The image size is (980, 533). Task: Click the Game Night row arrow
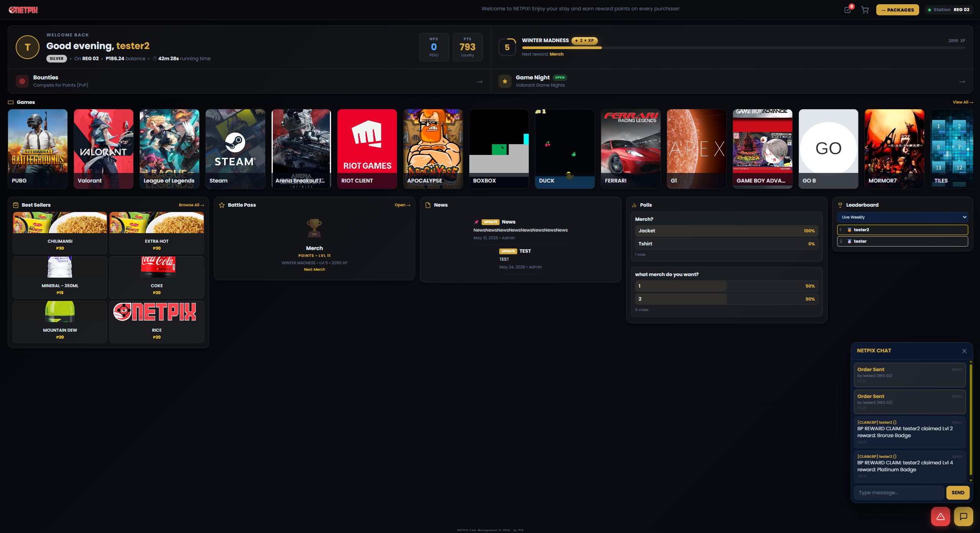962,82
